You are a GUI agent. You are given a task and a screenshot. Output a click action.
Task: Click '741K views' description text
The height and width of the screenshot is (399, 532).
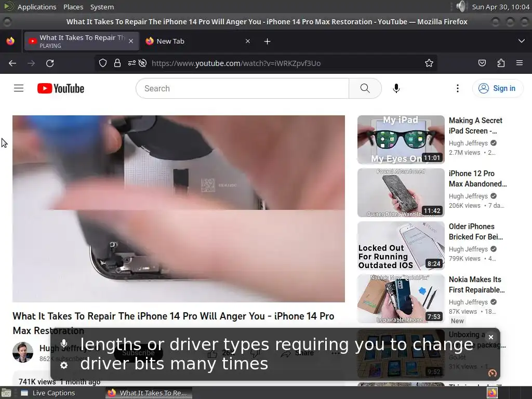(37, 382)
